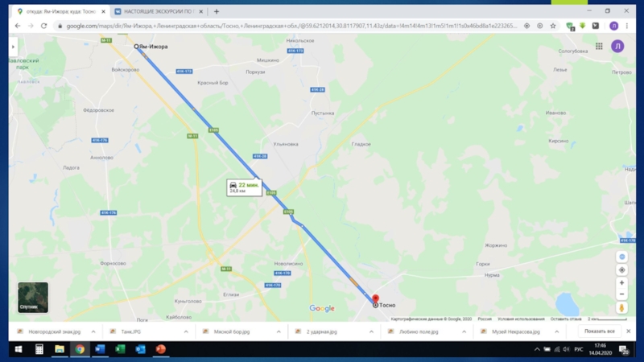
Task: Click the globe view button
Action: pyautogui.click(x=621, y=257)
